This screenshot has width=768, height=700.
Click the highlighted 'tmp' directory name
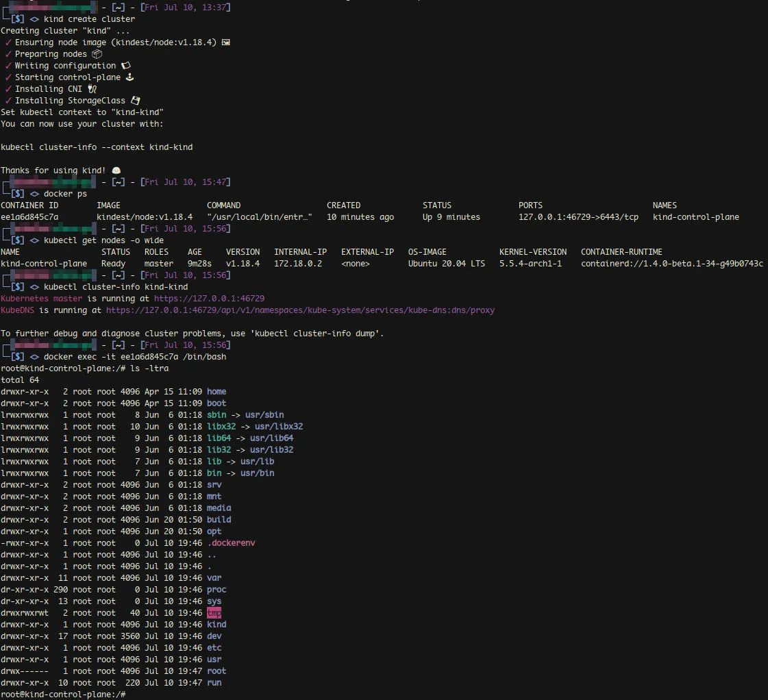click(214, 613)
